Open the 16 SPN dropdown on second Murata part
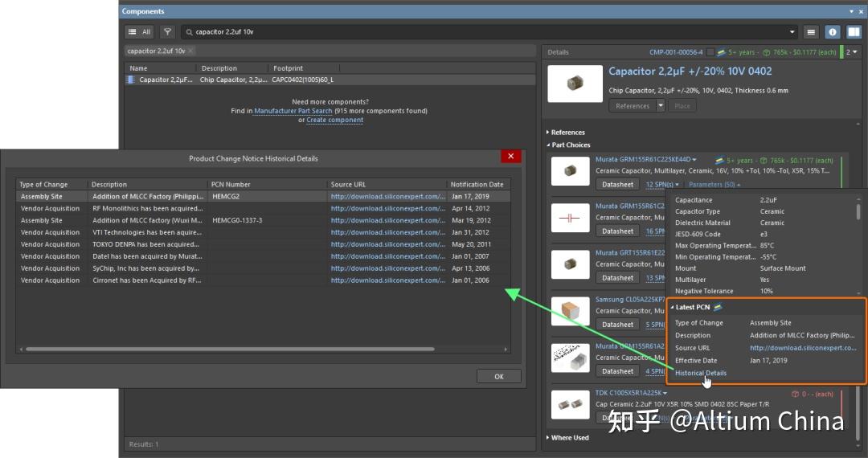 coord(655,231)
